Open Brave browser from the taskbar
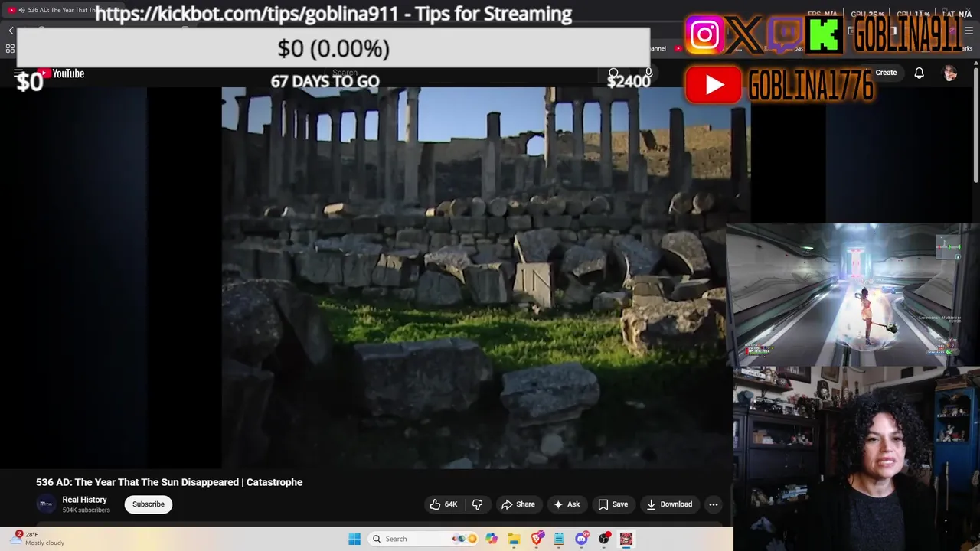 coord(537,539)
